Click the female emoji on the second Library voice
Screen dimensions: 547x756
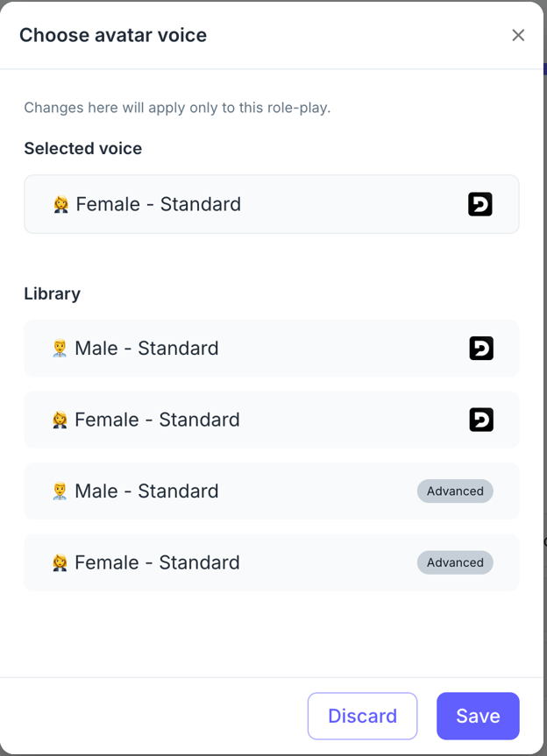tap(60, 420)
